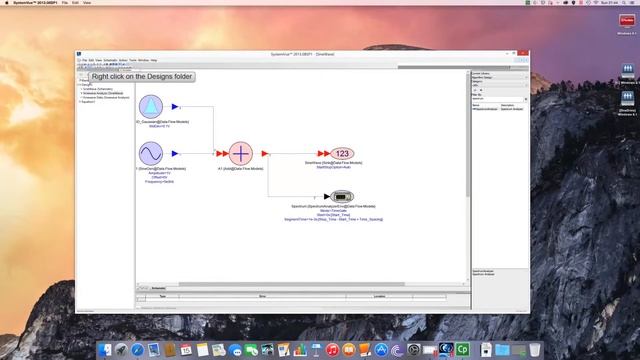Viewport: 640px width, 360px height.
Task: Open Notes in the Dock
Action: coord(202,350)
